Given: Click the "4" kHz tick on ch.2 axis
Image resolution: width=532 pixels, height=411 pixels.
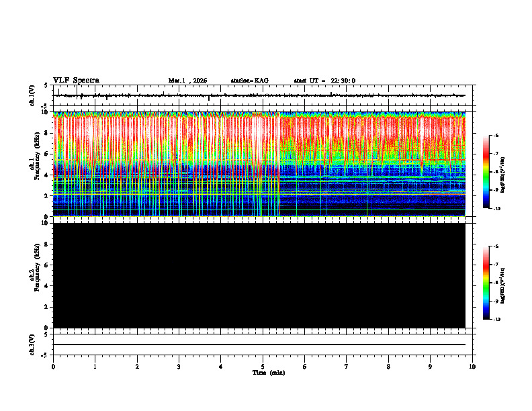Looking at the screenshot, I should (47, 286).
